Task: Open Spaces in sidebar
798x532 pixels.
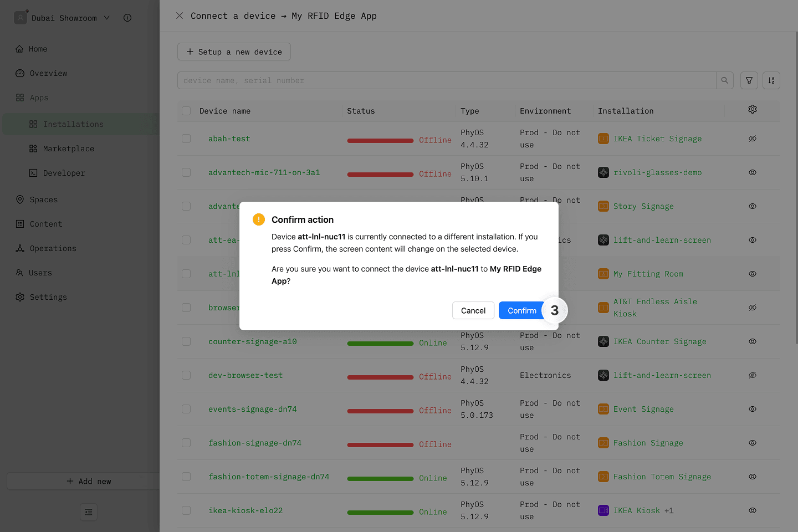Action: click(43, 199)
